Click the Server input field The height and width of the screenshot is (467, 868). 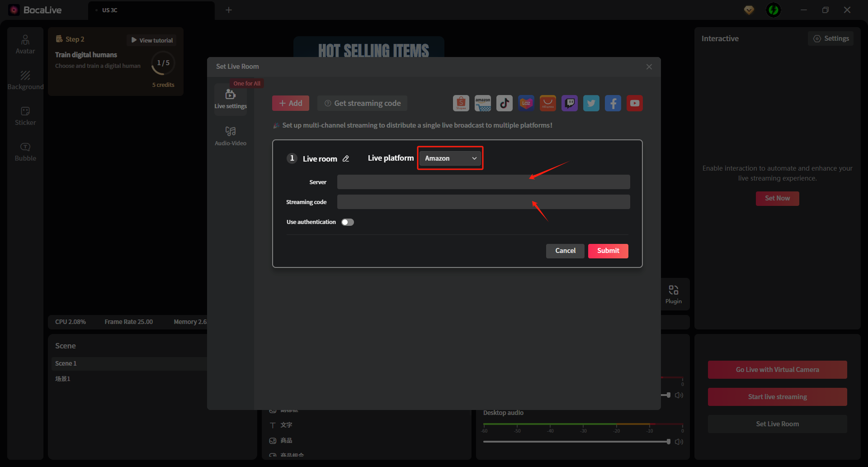point(483,182)
